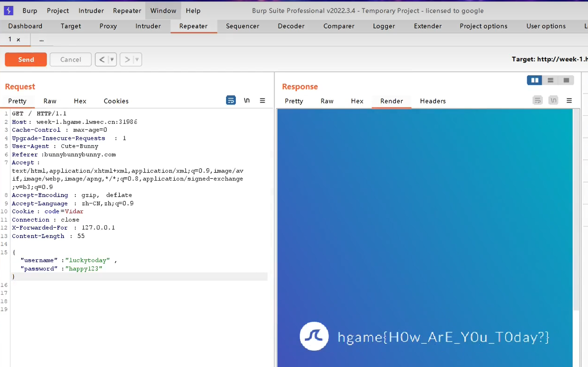Image resolution: width=588 pixels, height=367 pixels.
Task: Open the Burp menu
Action: (x=30, y=11)
